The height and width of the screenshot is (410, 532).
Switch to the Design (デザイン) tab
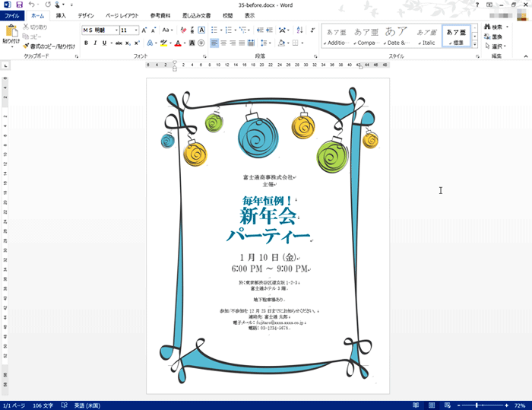[x=86, y=16]
